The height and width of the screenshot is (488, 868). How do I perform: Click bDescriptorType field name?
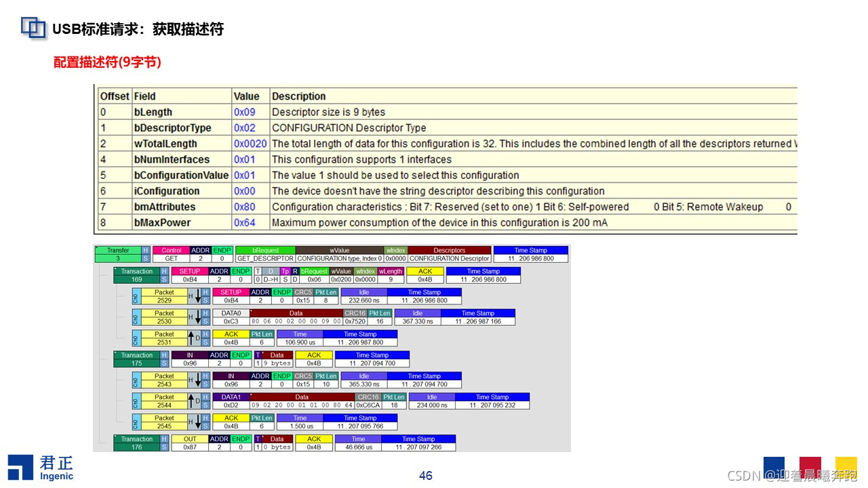point(173,128)
